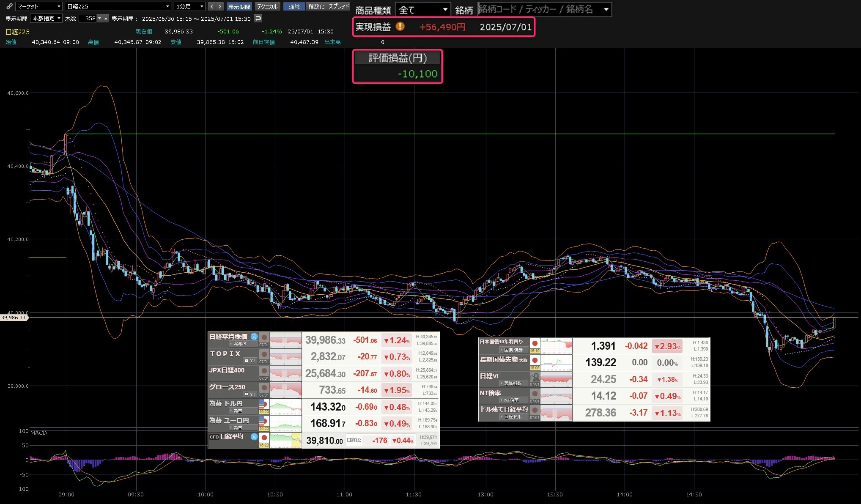Click the Japan flag icon in 日経平均株価 row

pyautogui.click(x=264, y=337)
